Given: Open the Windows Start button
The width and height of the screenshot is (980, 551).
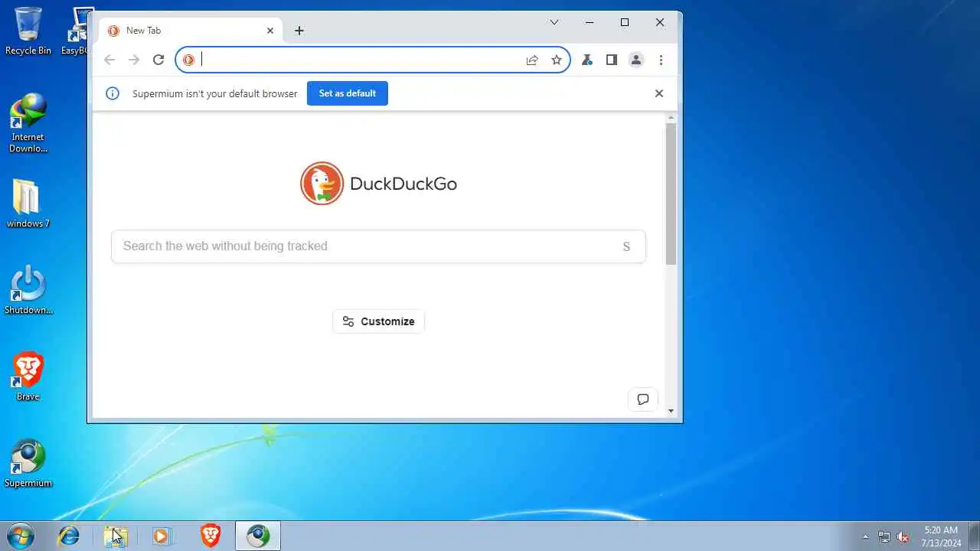Looking at the screenshot, I should click(x=21, y=536).
